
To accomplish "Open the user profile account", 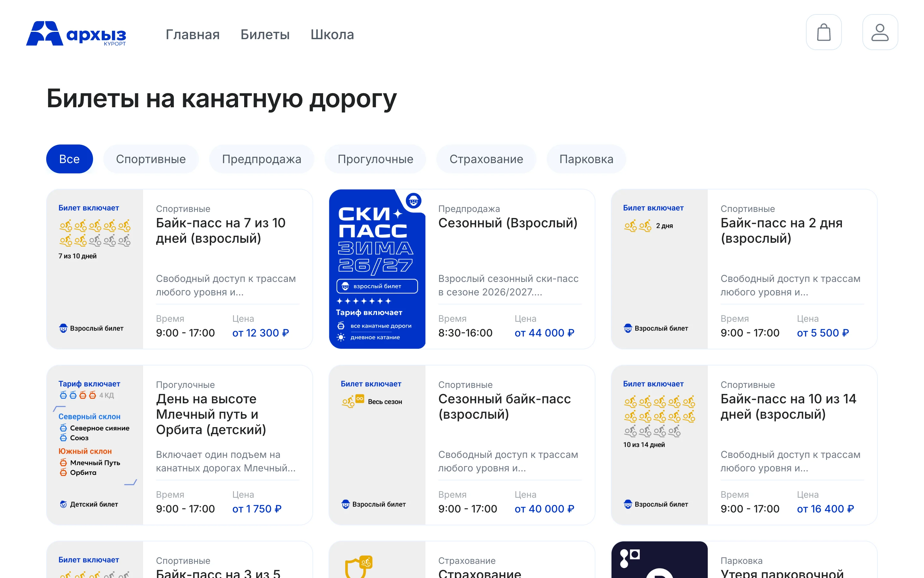I will [880, 32].
